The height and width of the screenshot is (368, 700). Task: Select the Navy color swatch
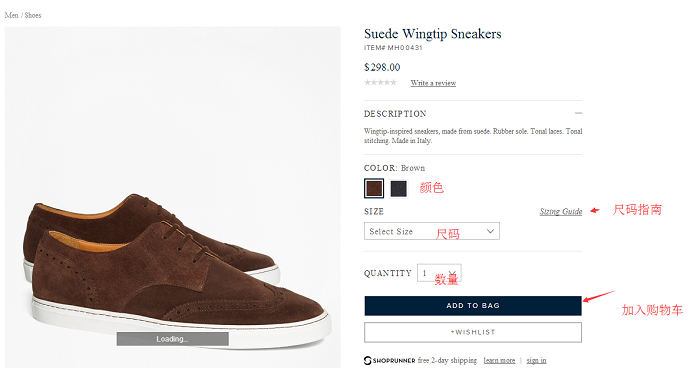[x=399, y=188]
